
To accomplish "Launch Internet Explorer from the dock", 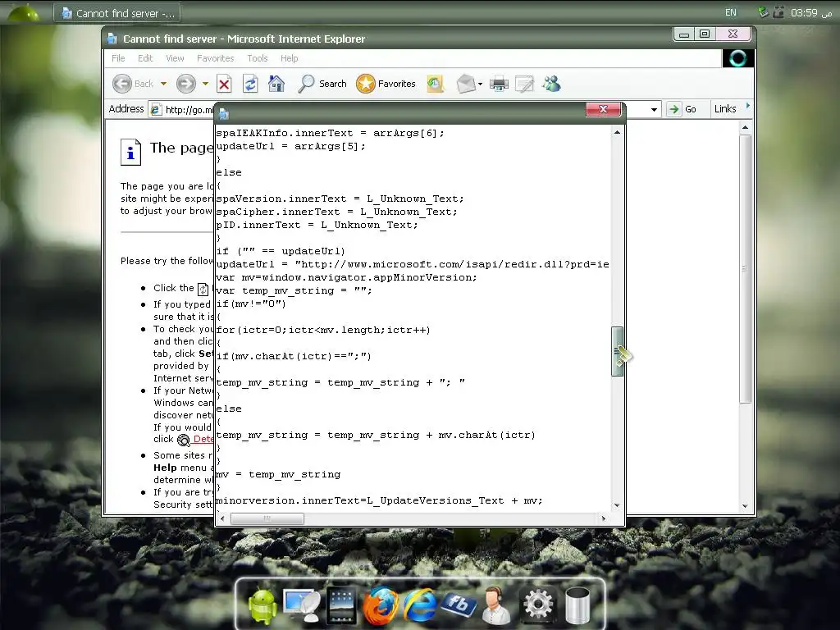I will click(x=419, y=605).
